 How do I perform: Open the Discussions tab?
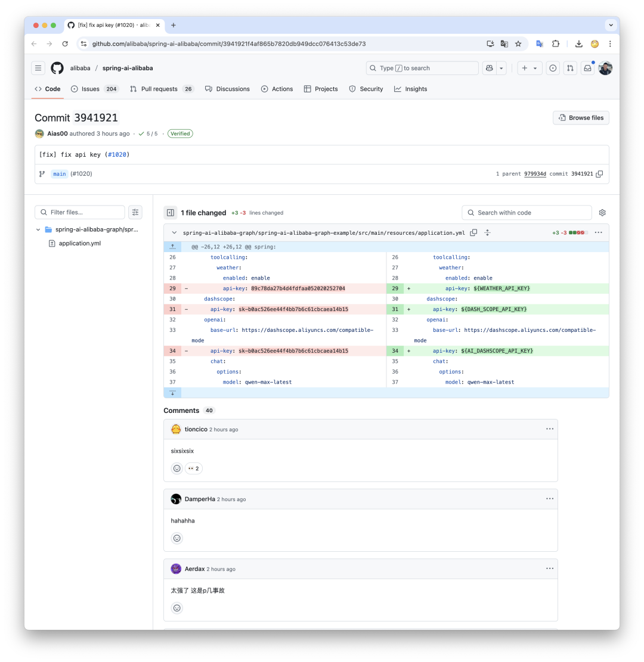coord(227,89)
